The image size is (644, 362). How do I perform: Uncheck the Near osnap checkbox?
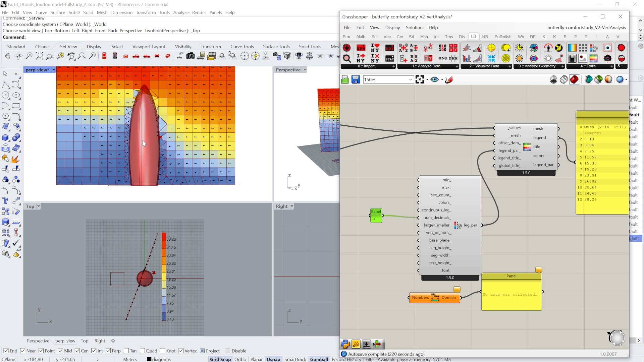23,351
